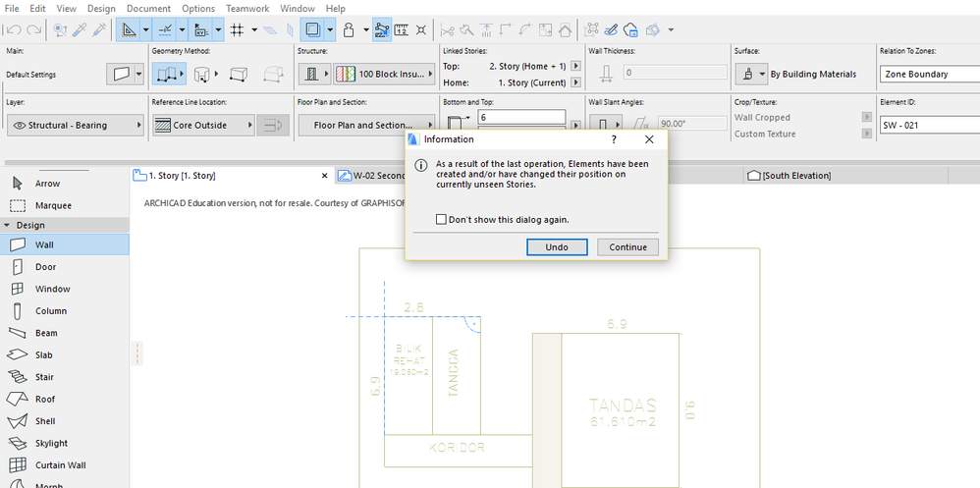Close the 1. Story tab
The width and height of the screenshot is (980, 488).
click(x=324, y=176)
